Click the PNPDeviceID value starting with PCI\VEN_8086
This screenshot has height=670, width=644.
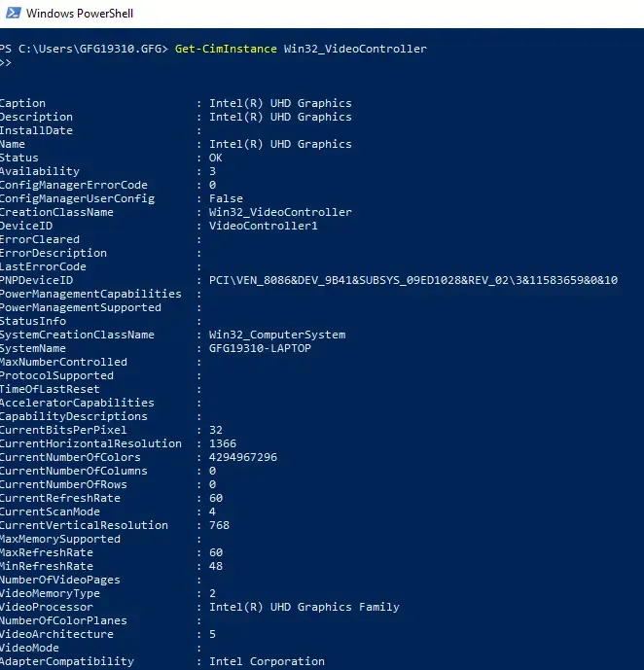[x=413, y=280]
